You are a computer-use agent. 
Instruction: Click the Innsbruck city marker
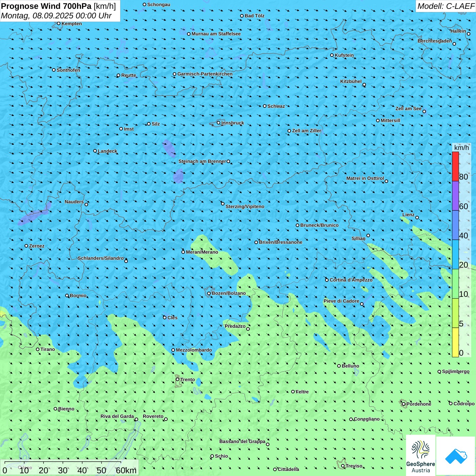click(219, 123)
